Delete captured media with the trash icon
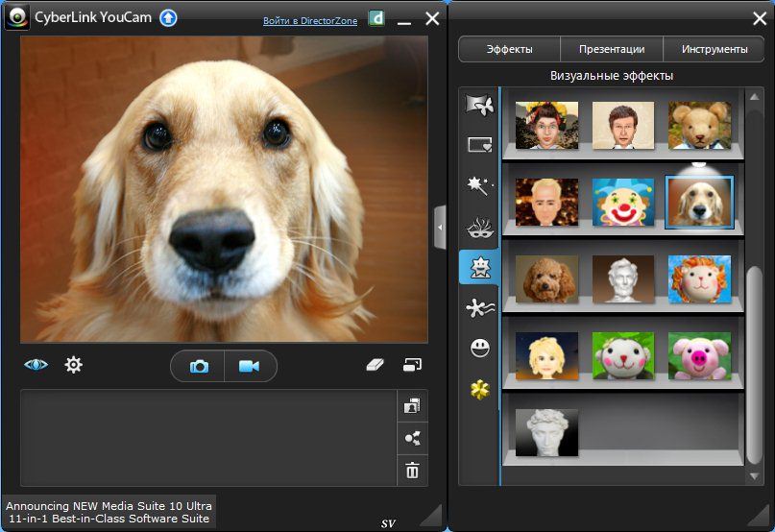The image size is (775, 532). pos(412,471)
